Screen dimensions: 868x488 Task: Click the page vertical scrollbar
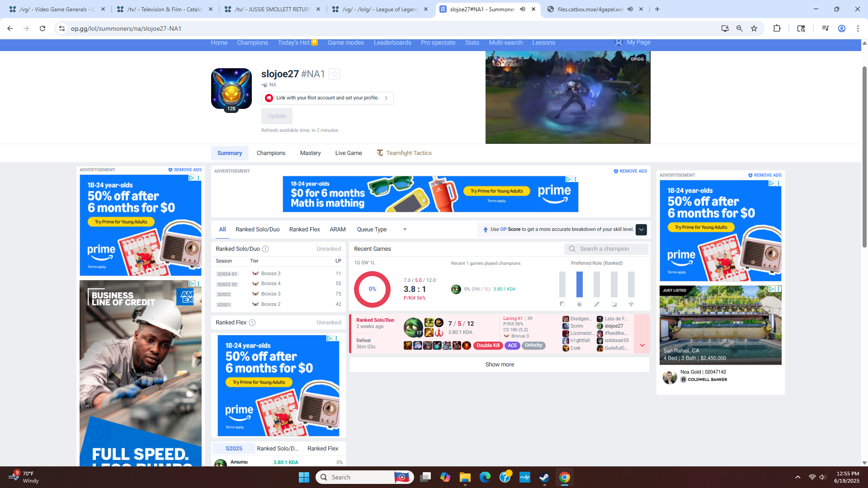pos(864,157)
